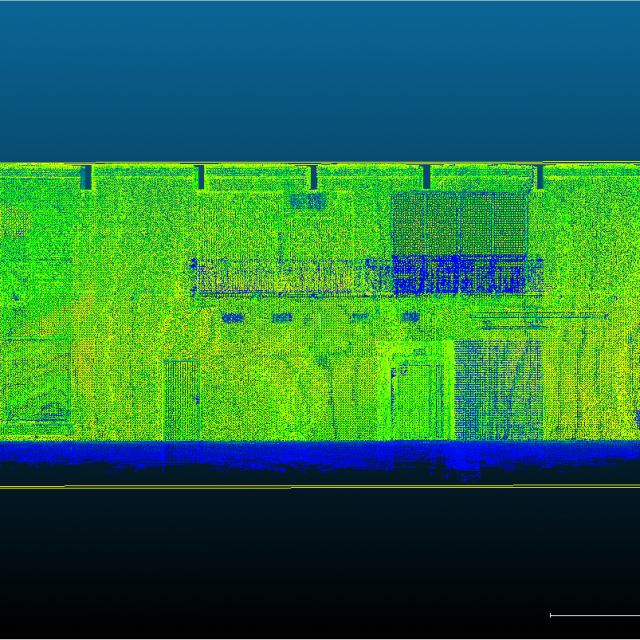This screenshot has height=640, width=640.
Task: Click the middle dark beam notch on top edge
Action: coord(313,177)
